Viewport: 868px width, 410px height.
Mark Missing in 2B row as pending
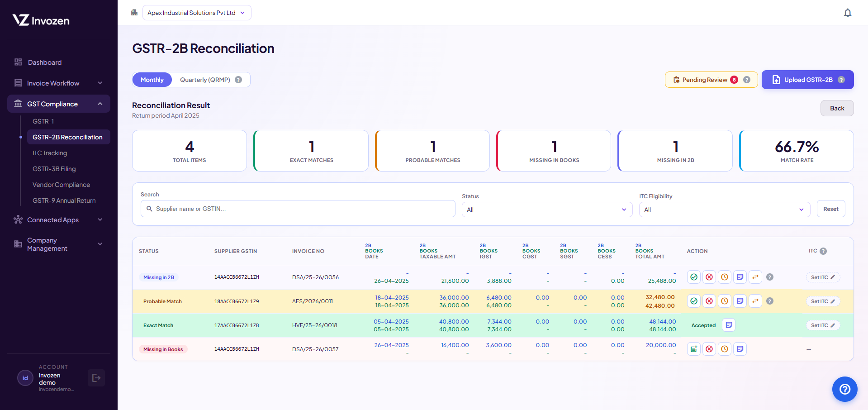725,277
